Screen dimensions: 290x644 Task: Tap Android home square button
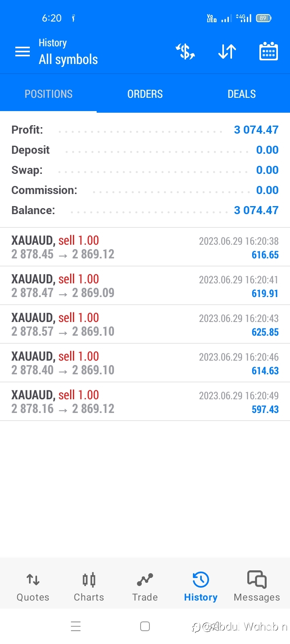point(145,626)
